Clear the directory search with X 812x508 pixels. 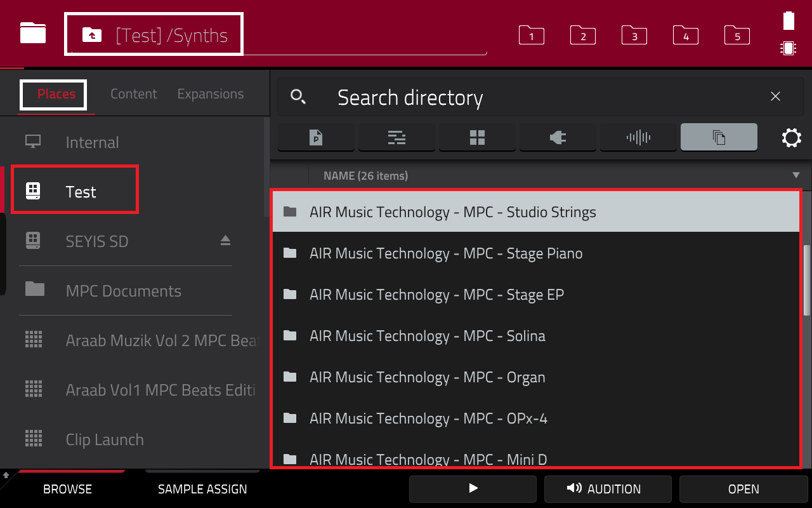(x=775, y=97)
